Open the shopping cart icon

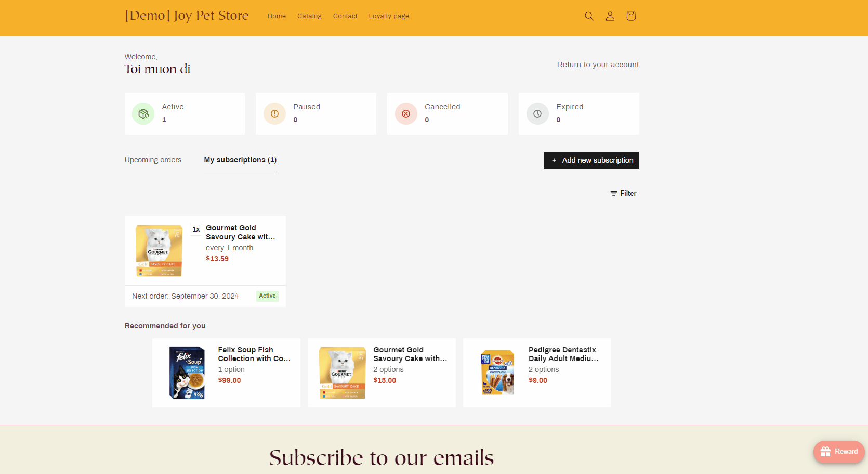631,16
